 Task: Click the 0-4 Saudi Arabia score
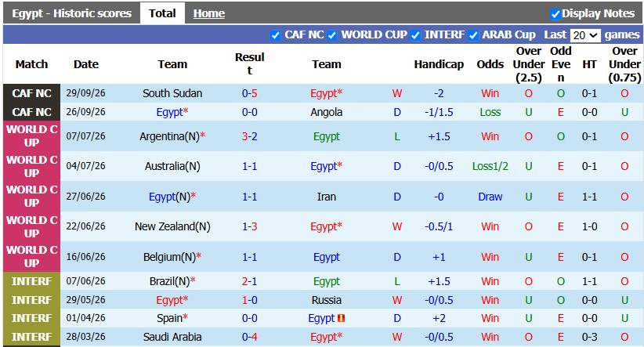[250, 337]
